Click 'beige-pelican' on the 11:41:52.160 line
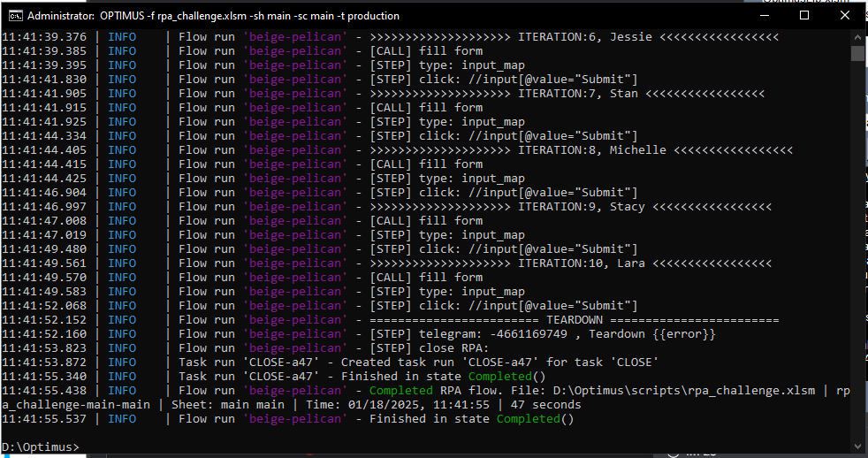 point(295,334)
